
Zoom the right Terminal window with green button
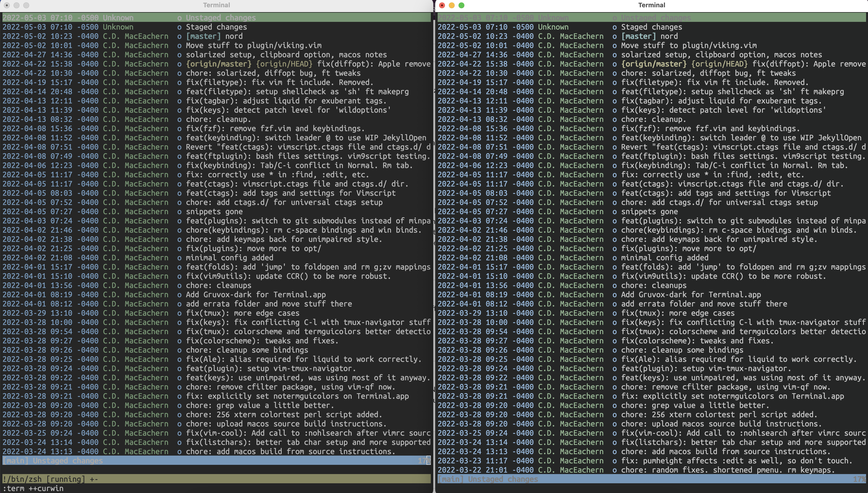point(461,5)
